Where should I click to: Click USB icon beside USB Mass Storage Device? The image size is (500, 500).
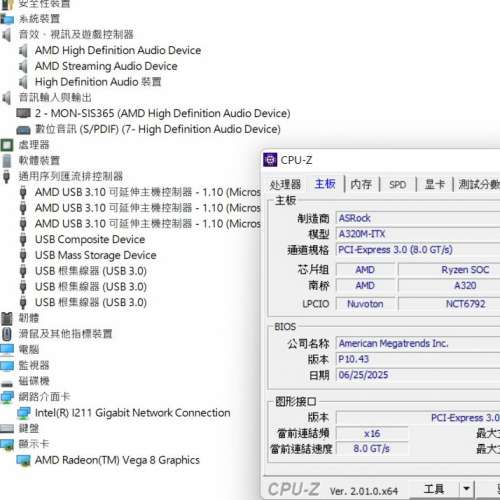23,255
